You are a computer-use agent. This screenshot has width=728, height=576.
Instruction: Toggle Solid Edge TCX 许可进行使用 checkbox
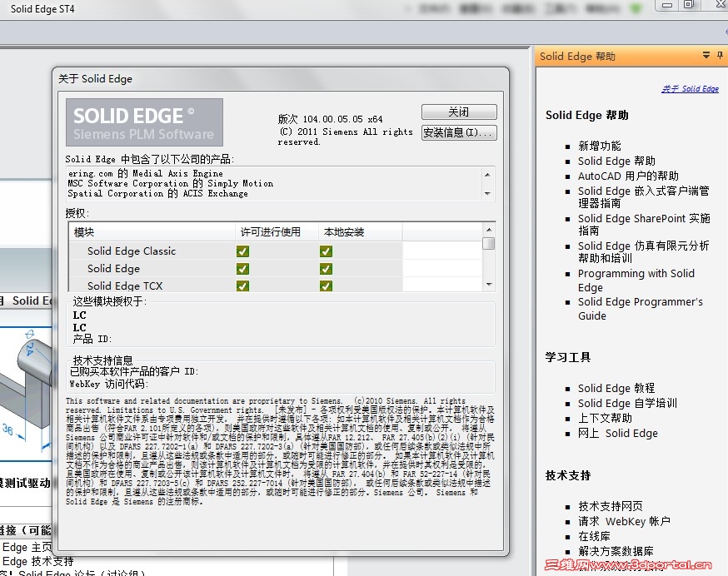pos(242,286)
